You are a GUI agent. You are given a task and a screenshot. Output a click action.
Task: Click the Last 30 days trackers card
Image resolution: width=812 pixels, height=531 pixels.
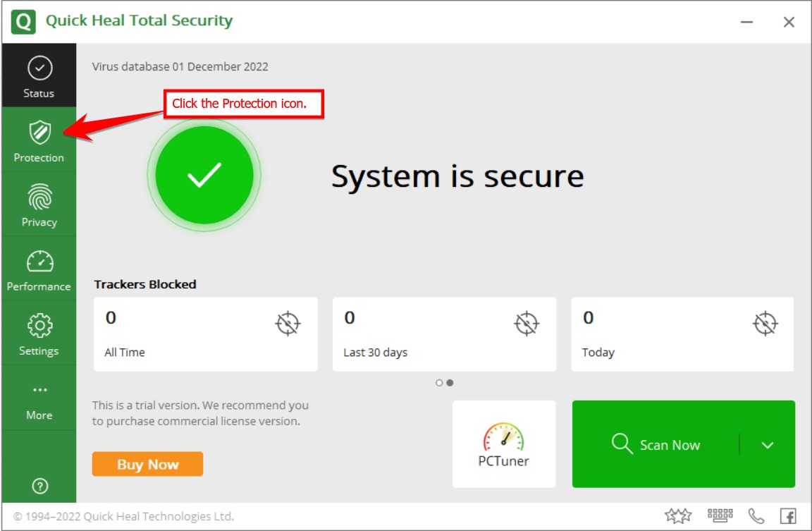444,334
